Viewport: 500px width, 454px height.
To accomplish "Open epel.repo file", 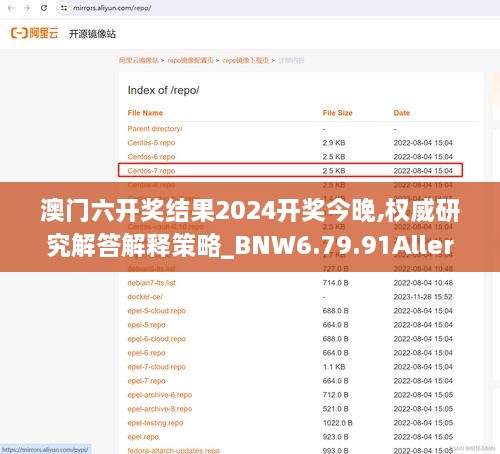I will pos(143,437).
